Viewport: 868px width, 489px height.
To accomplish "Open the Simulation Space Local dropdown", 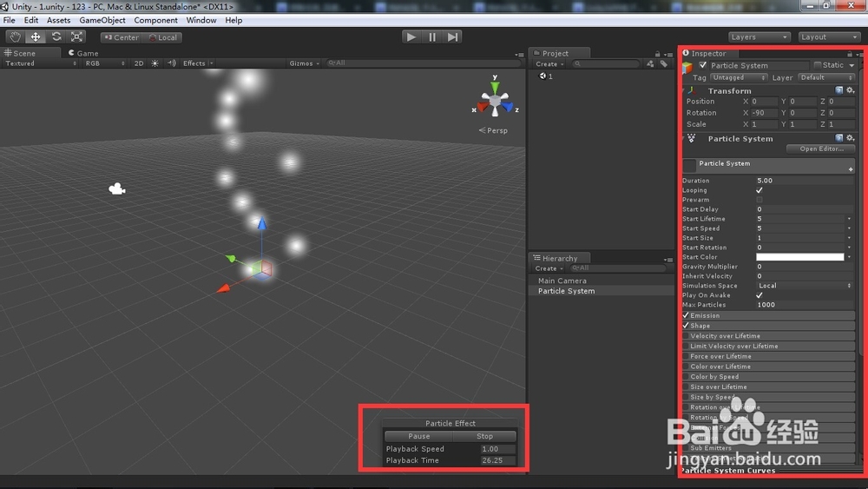I will (804, 286).
